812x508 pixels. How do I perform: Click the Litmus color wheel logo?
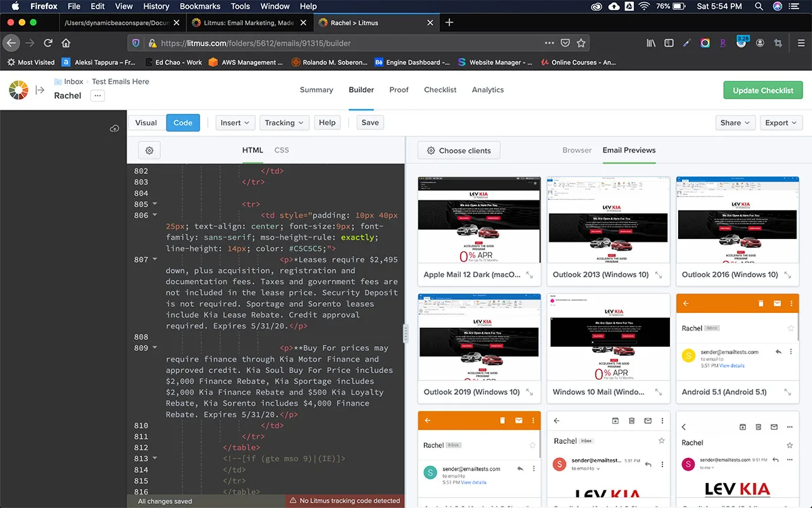coord(19,89)
